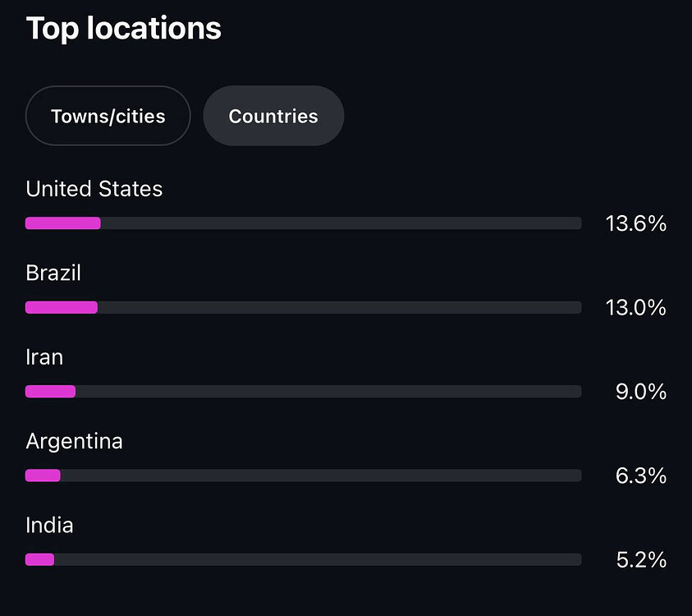Click the pink fill of India bar
Image resolution: width=692 pixels, height=616 pixels.
pos(39,559)
